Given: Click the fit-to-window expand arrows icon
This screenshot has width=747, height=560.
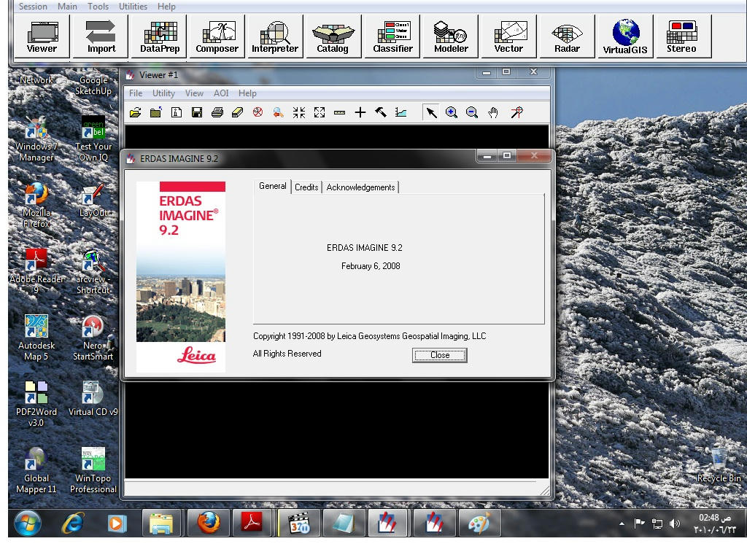Looking at the screenshot, I should [x=320, y=112].
